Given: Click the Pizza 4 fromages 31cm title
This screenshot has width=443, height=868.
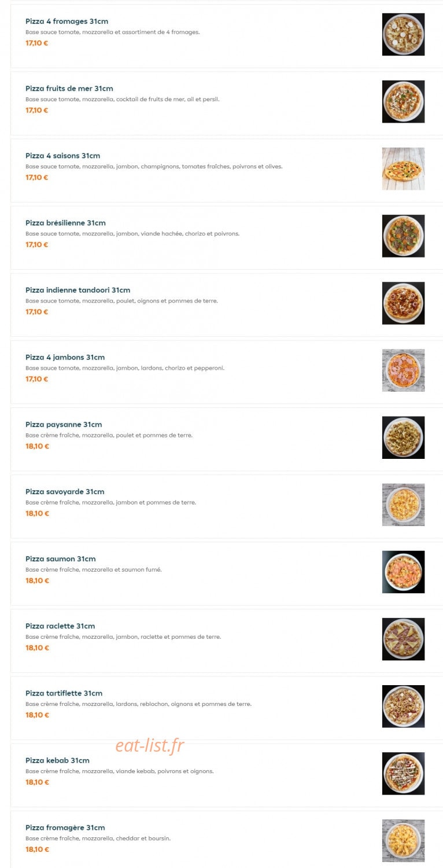Looking at the screenshot, I should (67, 21).
